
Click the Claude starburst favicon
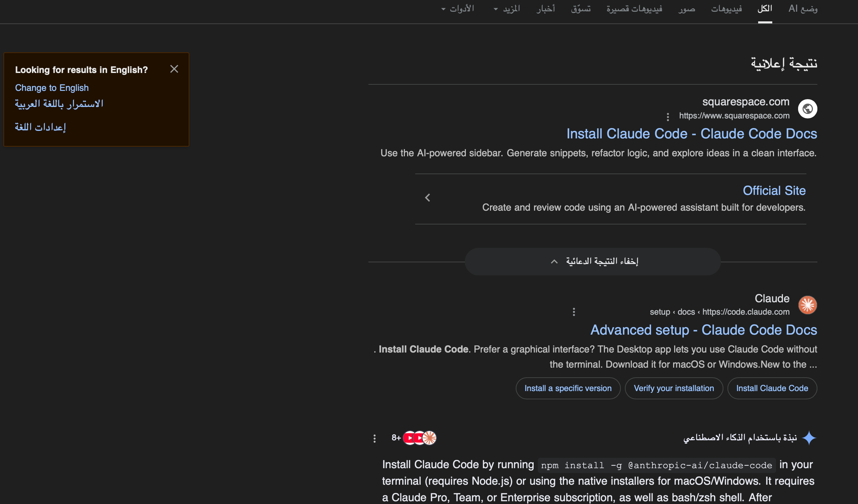[807, 305]
